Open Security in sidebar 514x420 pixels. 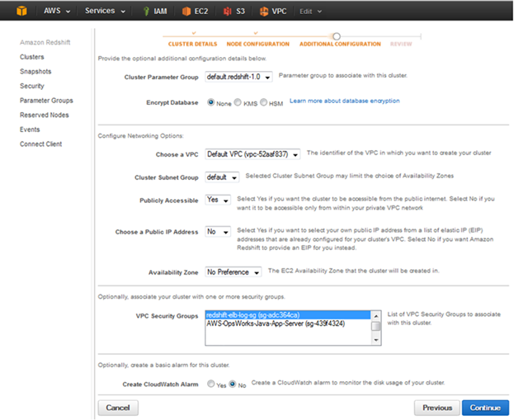[32, 86]
